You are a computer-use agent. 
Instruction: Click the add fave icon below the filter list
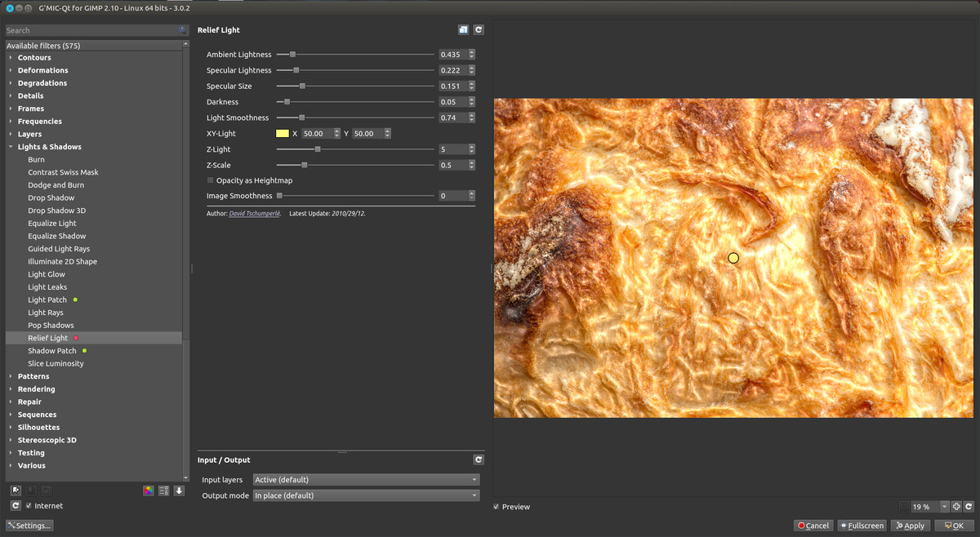[x=16, y=490]
